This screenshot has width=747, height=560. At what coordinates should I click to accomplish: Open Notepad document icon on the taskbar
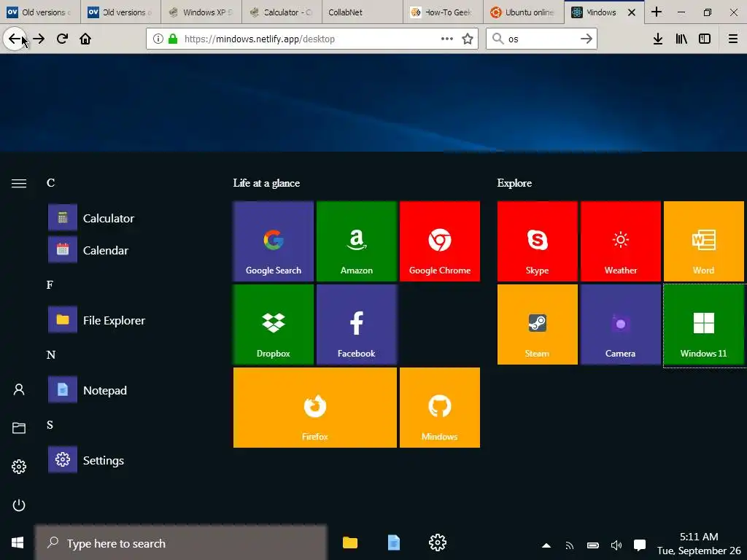pos(393,542)
